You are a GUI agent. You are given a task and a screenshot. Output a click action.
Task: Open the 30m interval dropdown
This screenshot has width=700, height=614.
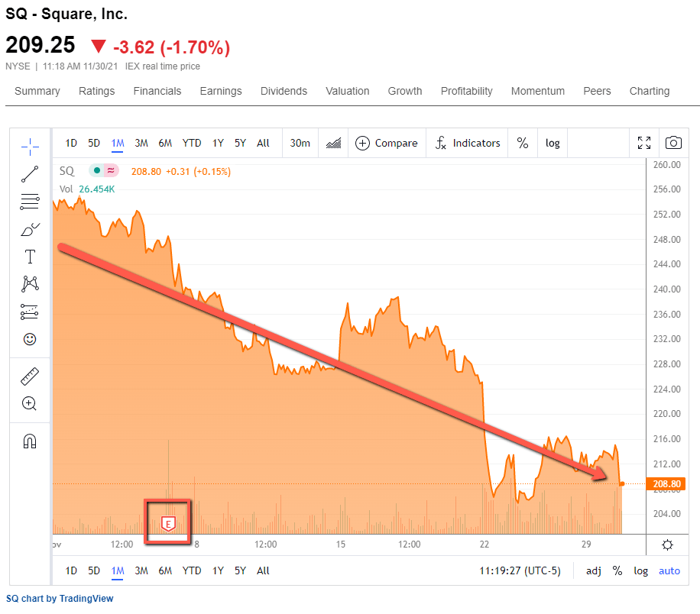[x=300, y=143]
